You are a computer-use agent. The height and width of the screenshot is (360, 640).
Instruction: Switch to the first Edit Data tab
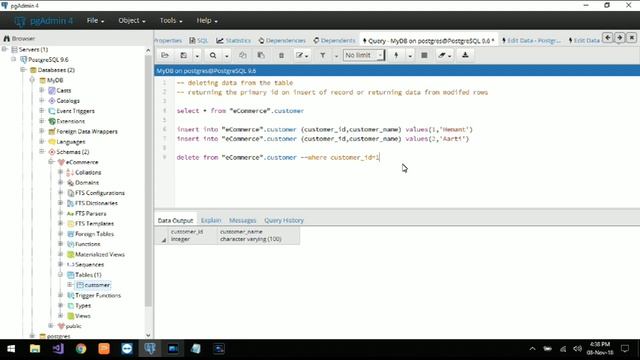click(531, 40)
